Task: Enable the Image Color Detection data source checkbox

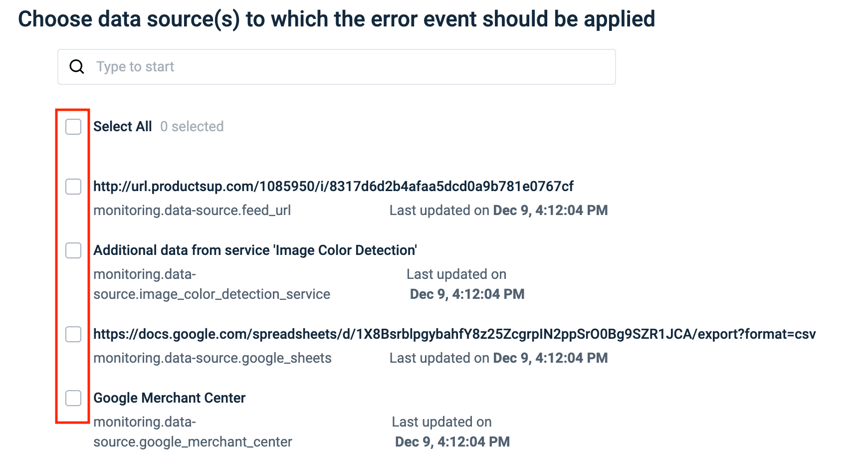Action: (73, 251)
